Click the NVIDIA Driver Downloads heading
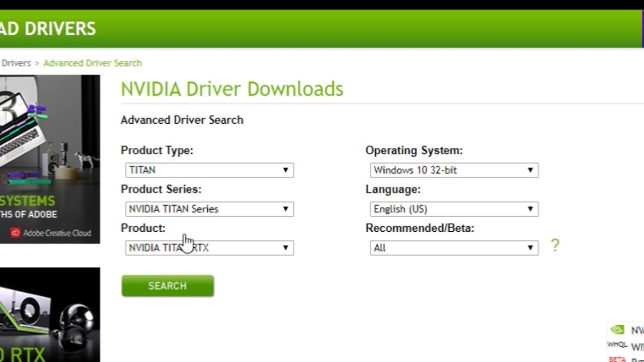The height and width of the screenshot is (362, 644). [232, 89]
